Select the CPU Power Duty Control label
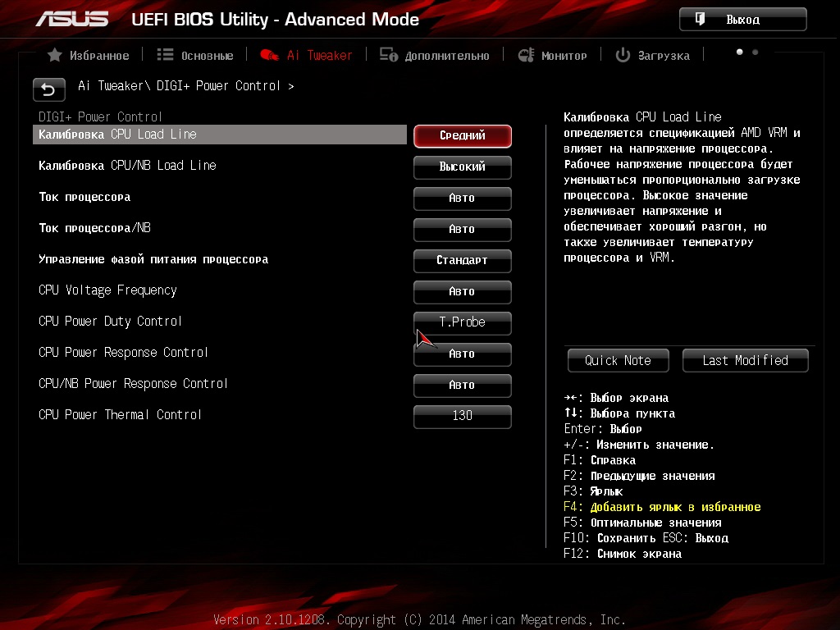 [x=111, y=322]
